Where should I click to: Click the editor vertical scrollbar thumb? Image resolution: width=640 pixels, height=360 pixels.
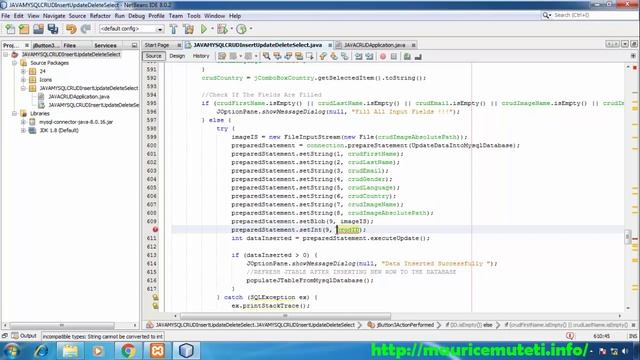pos(628,236)
